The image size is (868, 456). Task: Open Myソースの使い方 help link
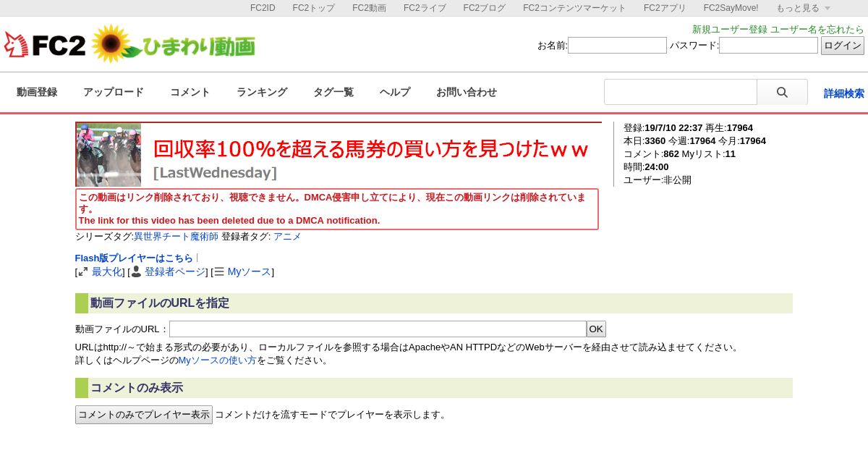click(x=218, y=360)
